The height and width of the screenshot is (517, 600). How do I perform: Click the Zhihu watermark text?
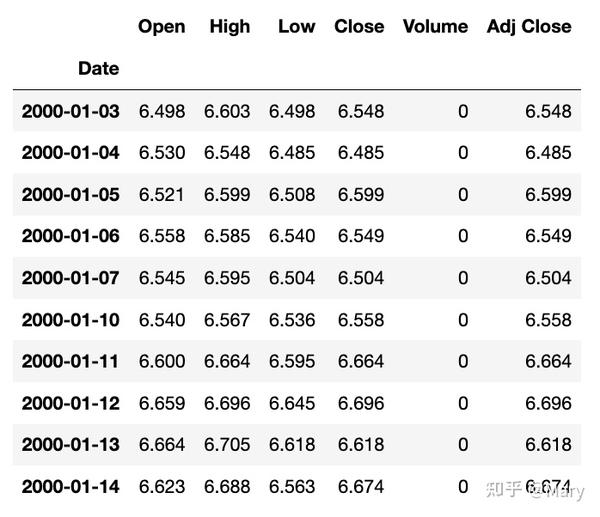[x=535, y=490]
